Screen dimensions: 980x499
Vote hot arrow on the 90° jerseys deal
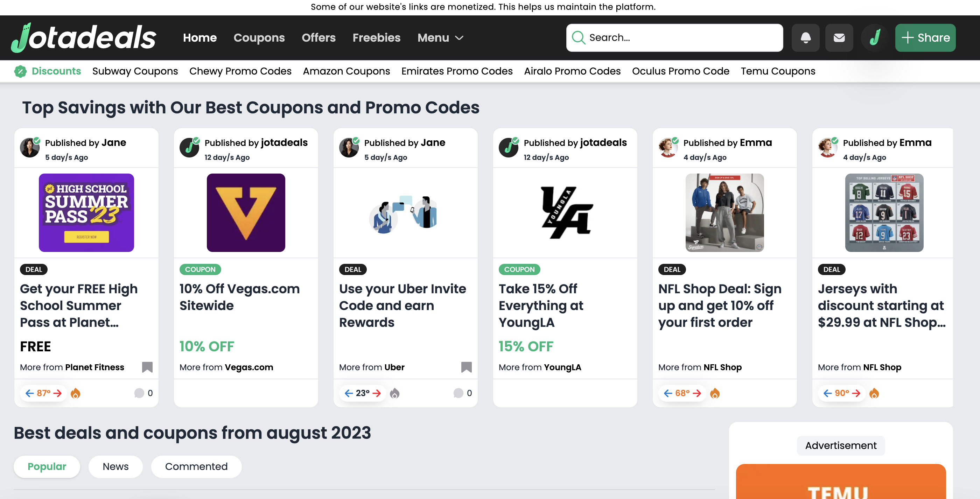(x=856, y=393)
